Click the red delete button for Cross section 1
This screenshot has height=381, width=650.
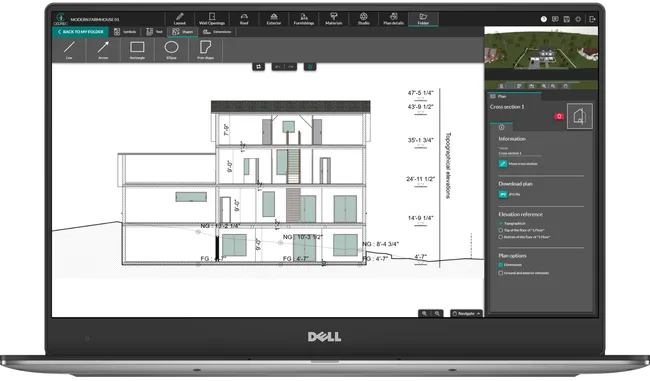click(x=559, y=116)
